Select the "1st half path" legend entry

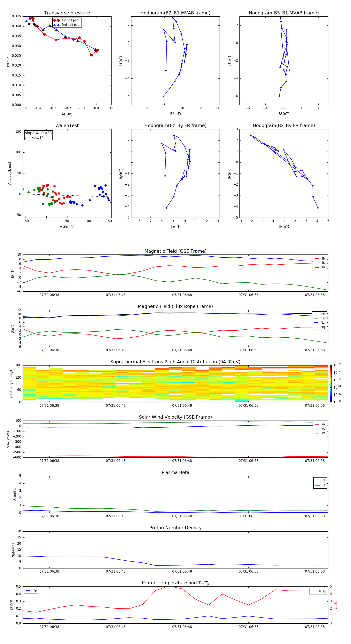[x=67, y=20]
